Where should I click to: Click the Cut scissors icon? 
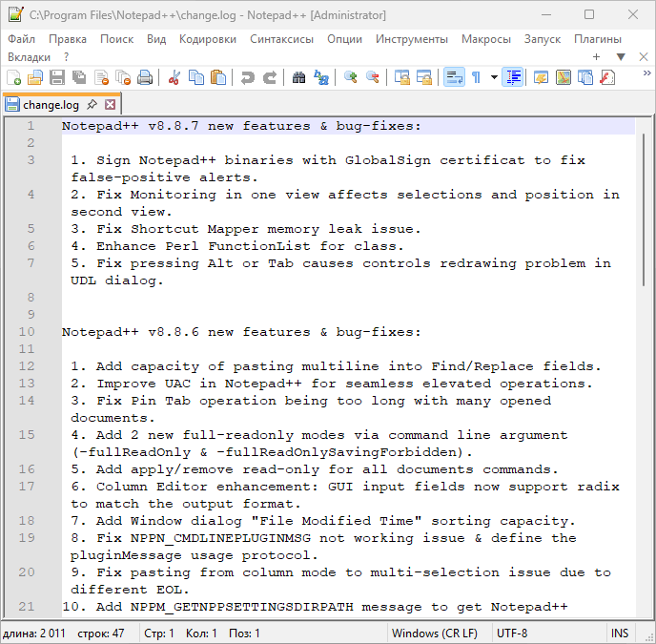pos(174,77)
